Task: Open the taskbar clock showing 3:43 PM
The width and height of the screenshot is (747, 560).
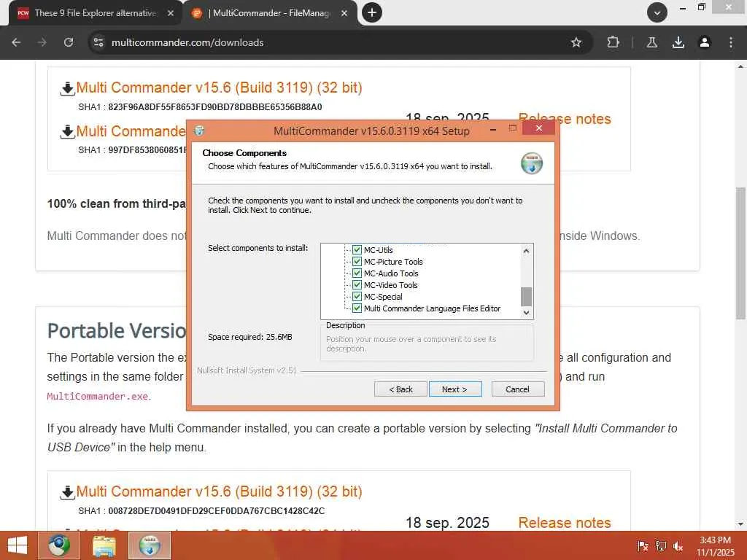Action: (x=715, y=546)
